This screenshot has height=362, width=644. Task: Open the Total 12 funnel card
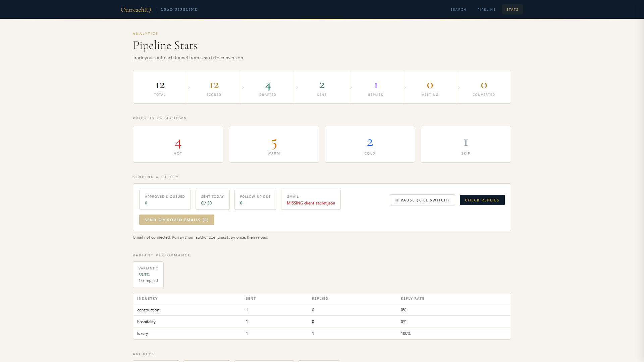160,87
